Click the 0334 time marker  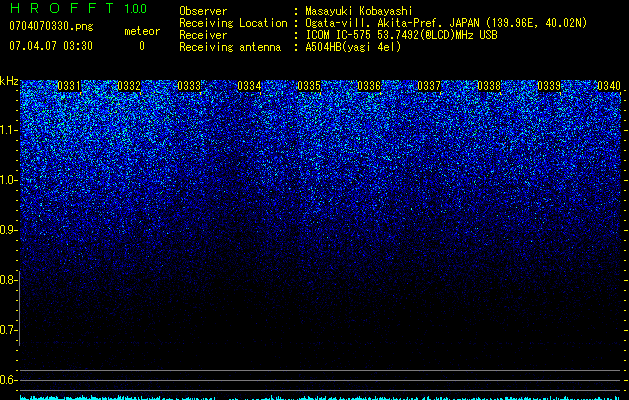point(249,86)
